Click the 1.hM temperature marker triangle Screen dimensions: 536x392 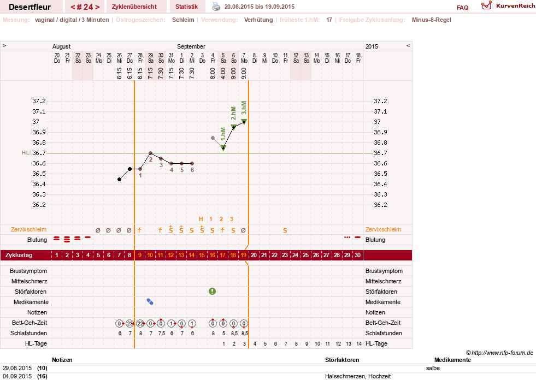pyautogui.click(x=223, y=148)
